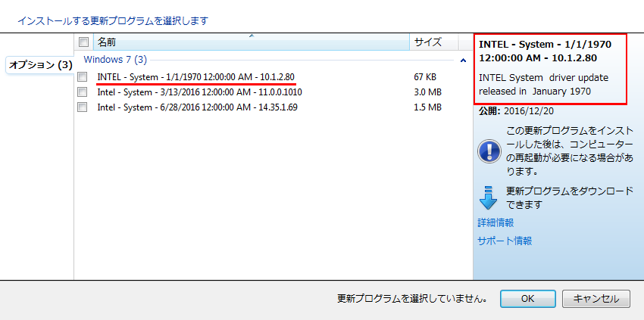Click the blue exclamation restart notice icon
Viewport: 644px width, 320px height.
pyautogui.click(x=489, y=151)
